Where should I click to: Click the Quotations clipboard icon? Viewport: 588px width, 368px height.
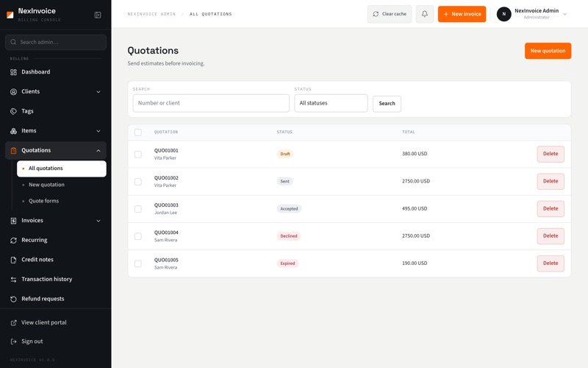pos(13,151)
